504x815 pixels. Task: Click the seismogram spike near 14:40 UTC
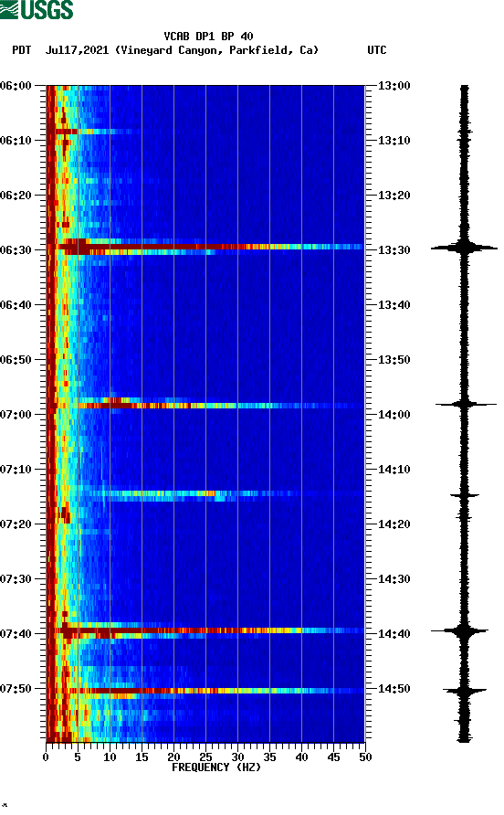click(x=460, y=631)
